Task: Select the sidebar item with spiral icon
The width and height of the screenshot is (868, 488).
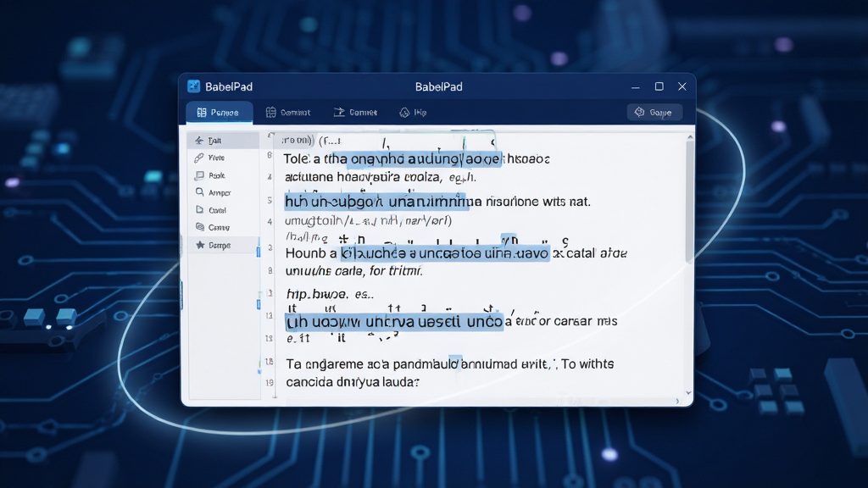Action: [223, 227]
